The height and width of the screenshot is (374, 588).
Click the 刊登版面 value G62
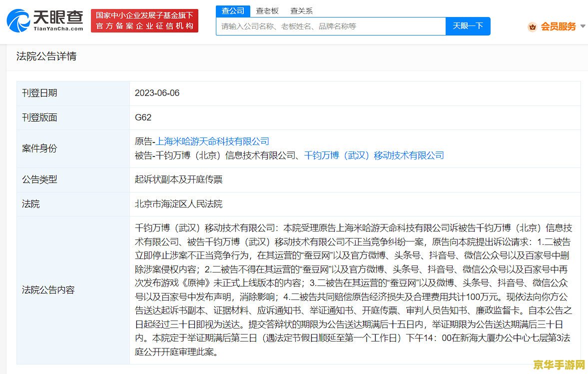[143, 117]
